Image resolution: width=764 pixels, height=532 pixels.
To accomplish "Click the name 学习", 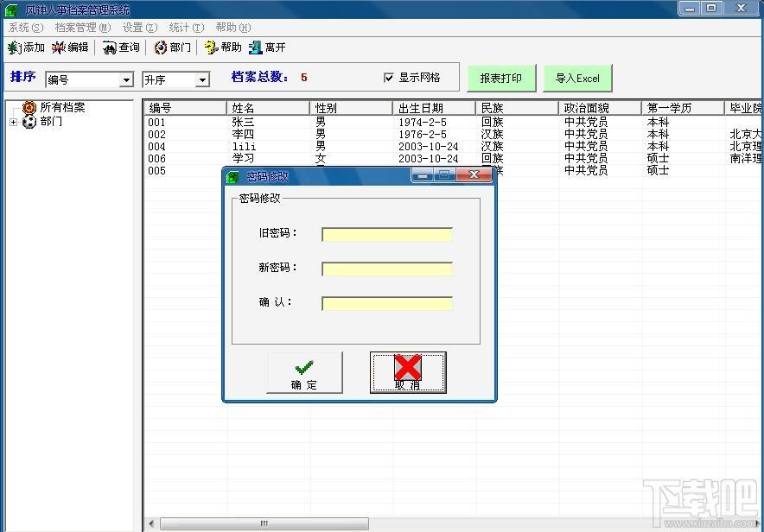I will 243,158.
